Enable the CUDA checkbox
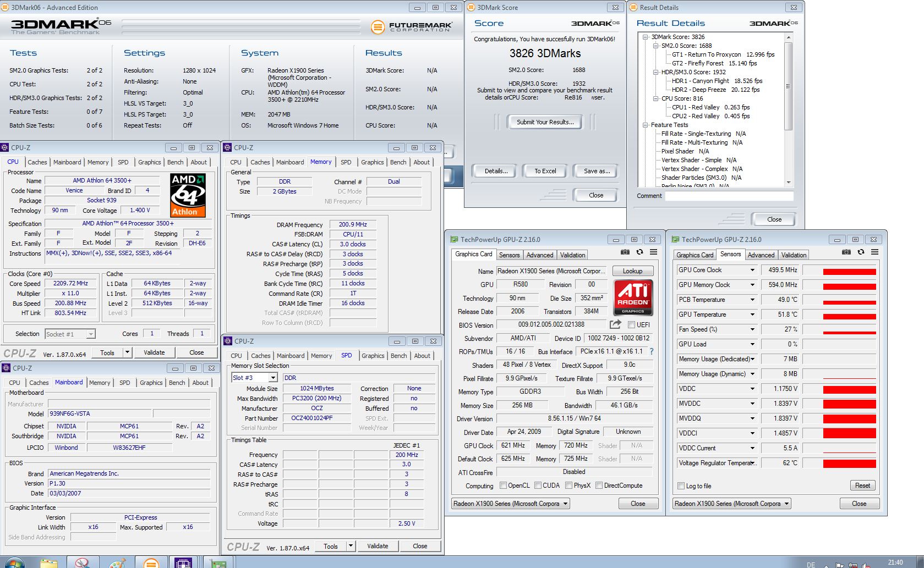This screenshot has width=924, height=568. (538, 486)
